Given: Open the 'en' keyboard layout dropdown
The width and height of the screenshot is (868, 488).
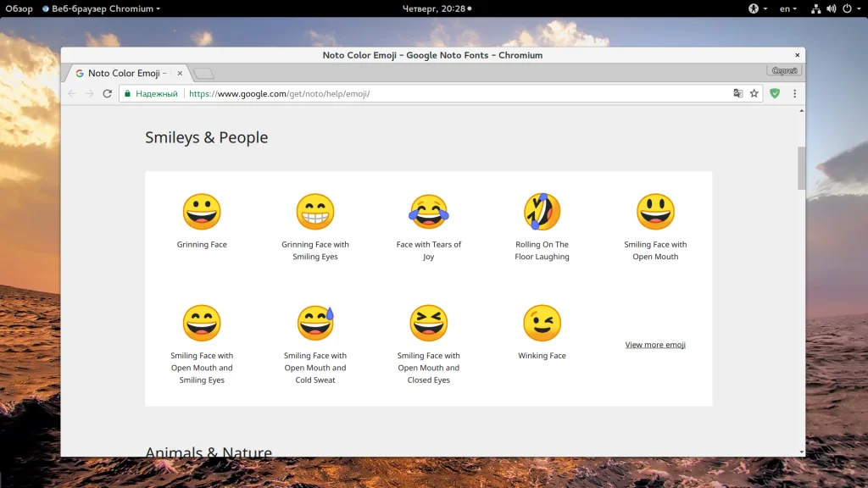Looking at the screenshot, I should click(x=788, y=8).
